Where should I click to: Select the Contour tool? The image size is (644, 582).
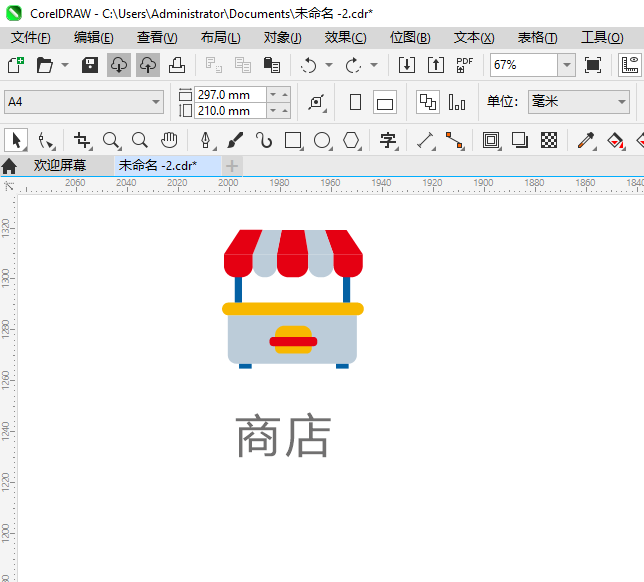point(491,140)
